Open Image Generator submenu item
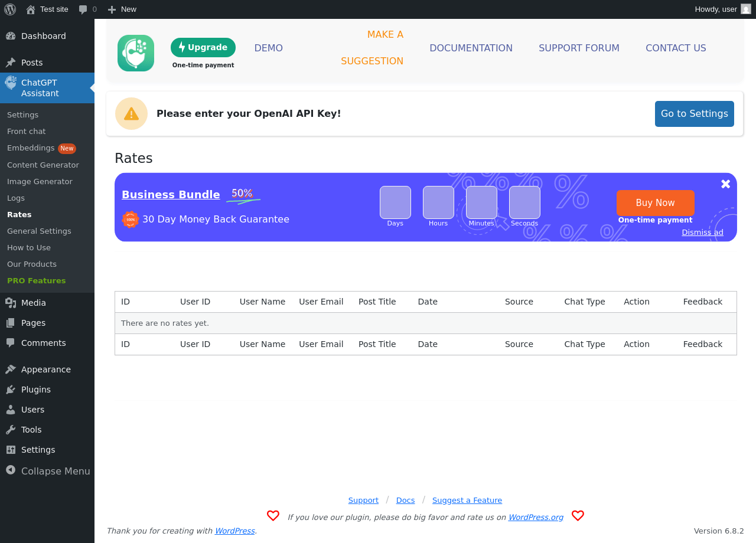 40,182
